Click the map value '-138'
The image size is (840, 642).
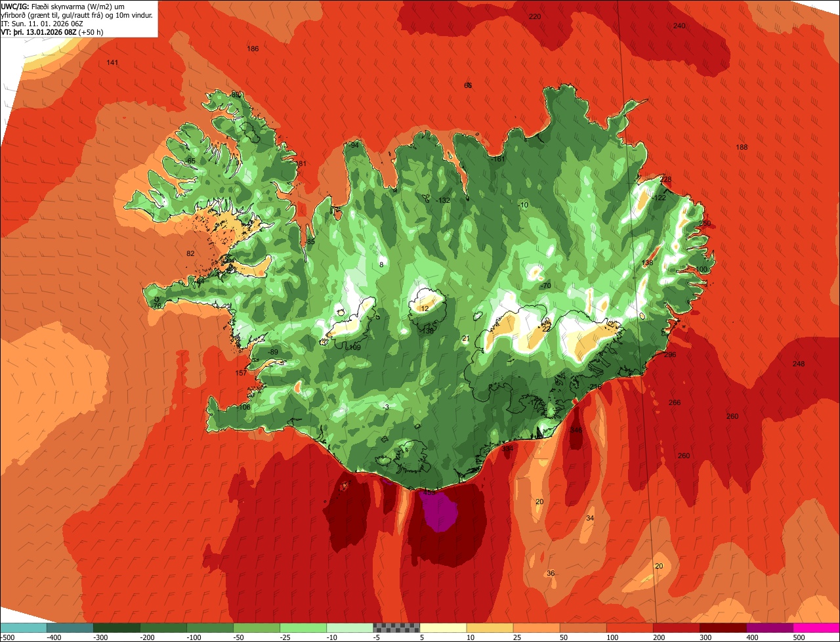pyautogui.click(x=427, y=331)
